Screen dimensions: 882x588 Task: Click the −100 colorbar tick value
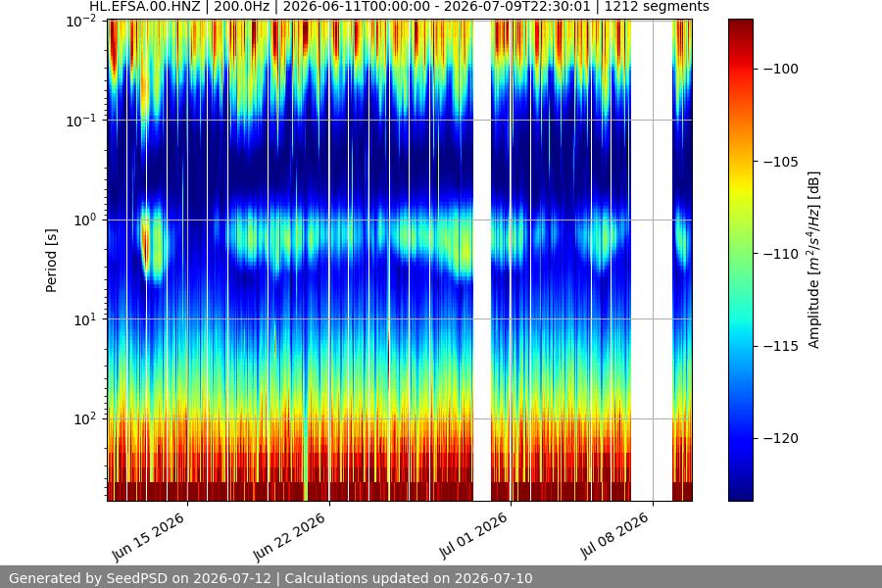[x=781, y=69]
